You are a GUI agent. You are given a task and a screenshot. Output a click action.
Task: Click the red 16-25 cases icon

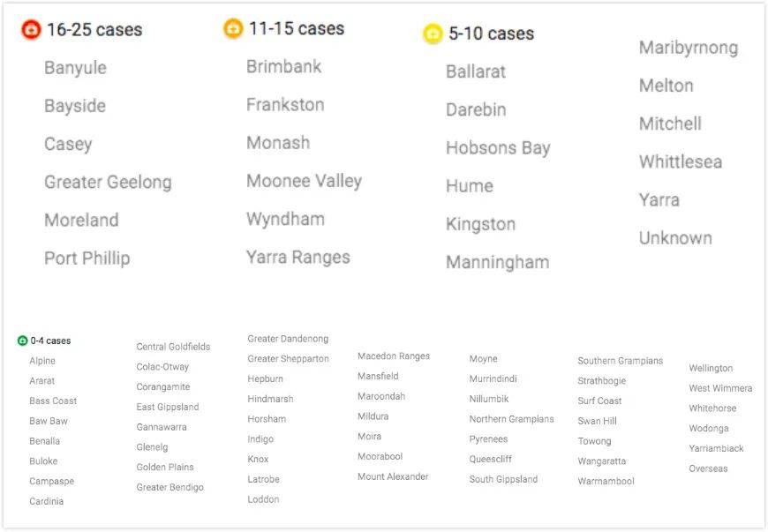coord(31,30)
